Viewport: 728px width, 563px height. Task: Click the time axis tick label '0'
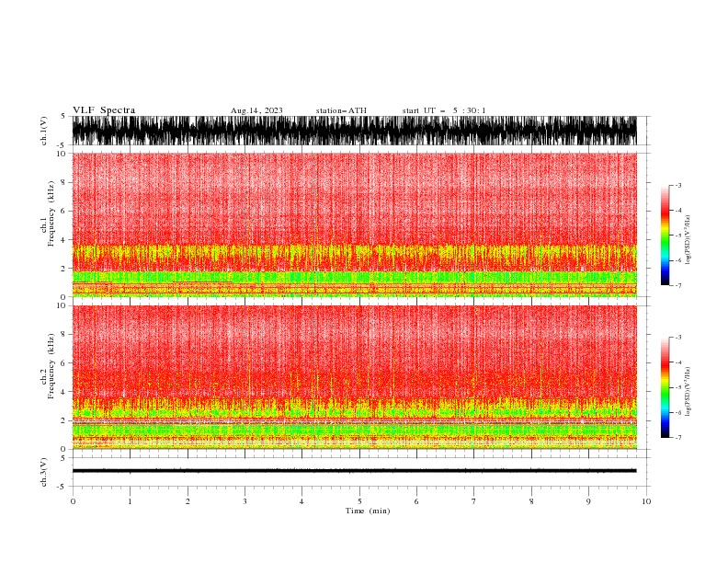click(x=73, y=501)
